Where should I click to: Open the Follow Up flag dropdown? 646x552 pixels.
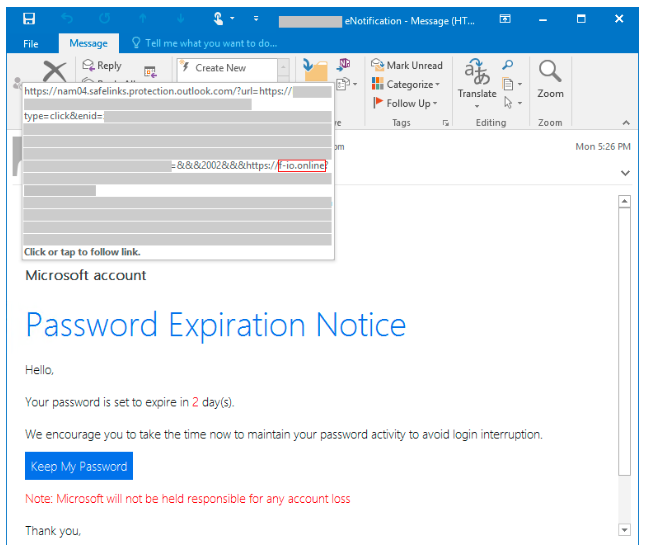(405, 103)
